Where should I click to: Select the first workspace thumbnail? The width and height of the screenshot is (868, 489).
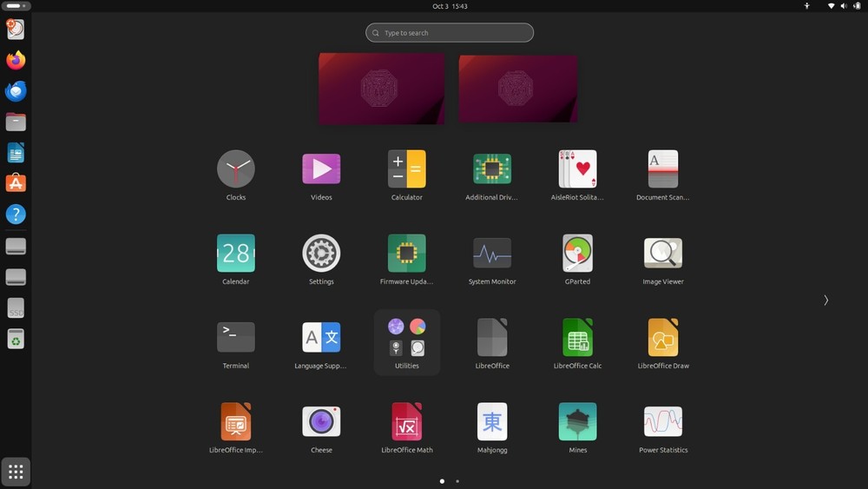(381, 88)
